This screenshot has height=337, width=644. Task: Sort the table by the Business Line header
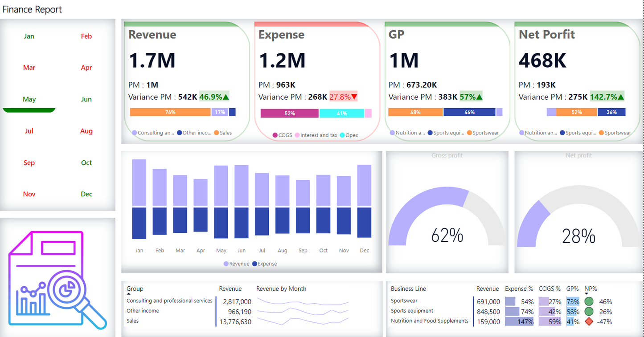tap(408, 288)
